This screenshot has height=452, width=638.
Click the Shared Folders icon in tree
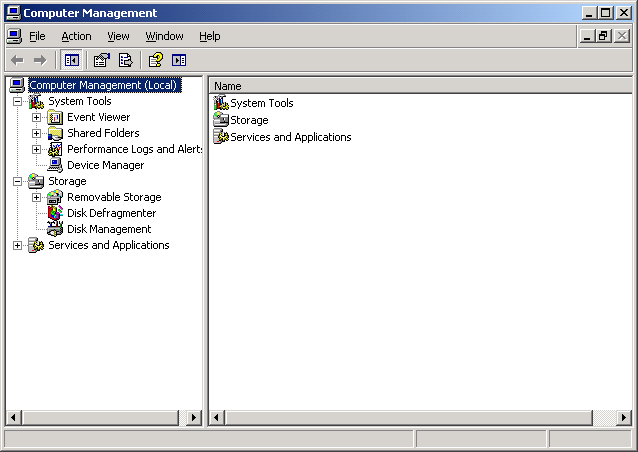click(55, 133)
